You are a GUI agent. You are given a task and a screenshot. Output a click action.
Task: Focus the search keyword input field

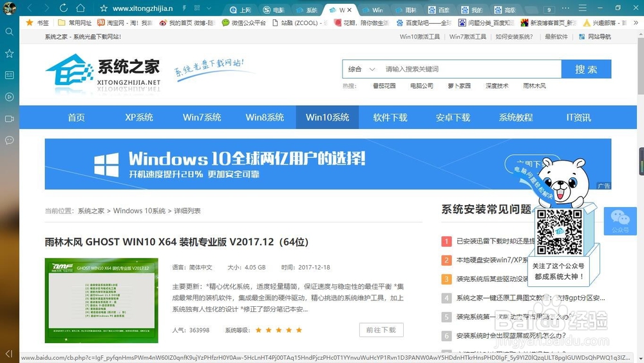pos(471,69)
